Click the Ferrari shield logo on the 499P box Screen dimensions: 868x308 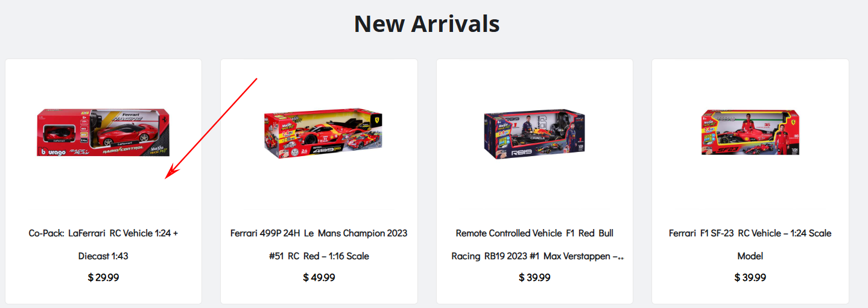[377, 119]
